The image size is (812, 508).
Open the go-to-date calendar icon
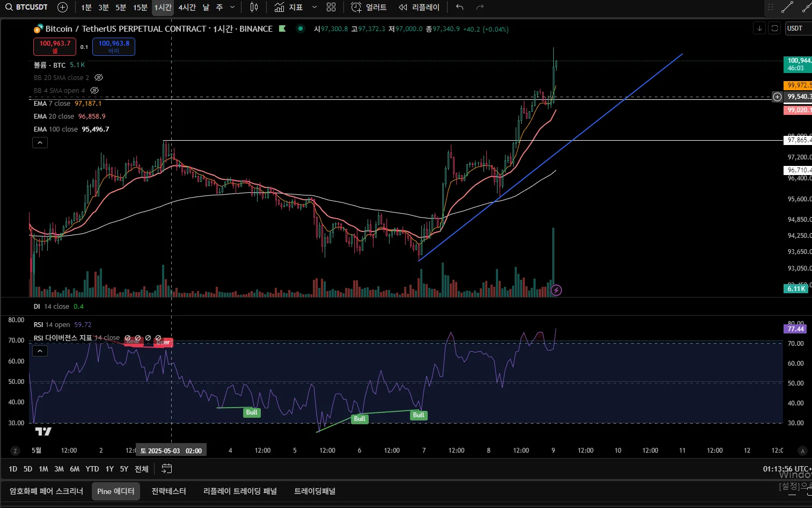pyautogui.click(x=167, y=469)
